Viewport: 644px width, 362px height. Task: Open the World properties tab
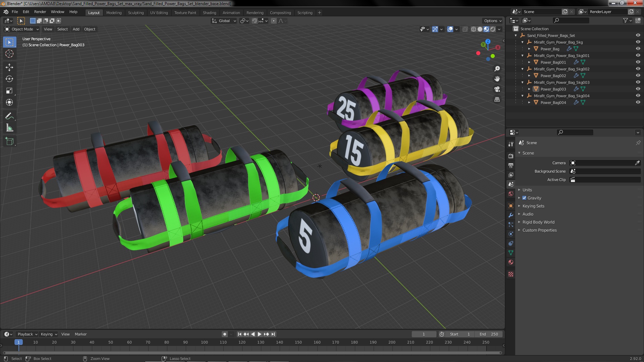pyautogui.click(x=511, y=194)
